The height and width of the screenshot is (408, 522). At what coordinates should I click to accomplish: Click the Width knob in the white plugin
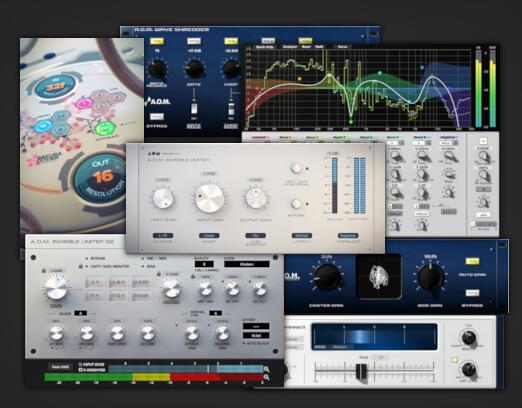click(x=468, y=337)
